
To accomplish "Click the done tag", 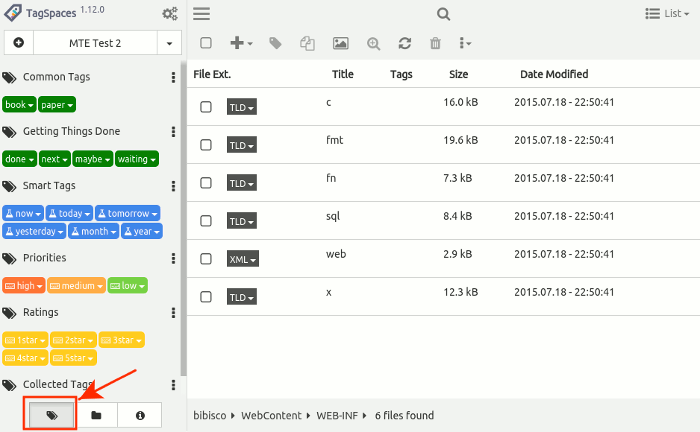I will pos(19,159).
